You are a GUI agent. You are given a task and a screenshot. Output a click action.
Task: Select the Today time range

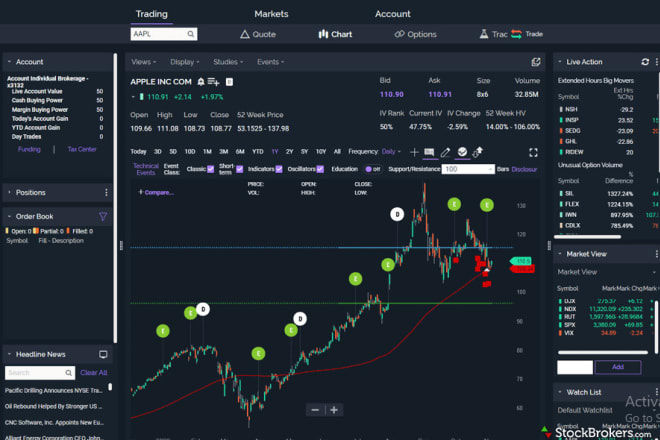point(138,152)
